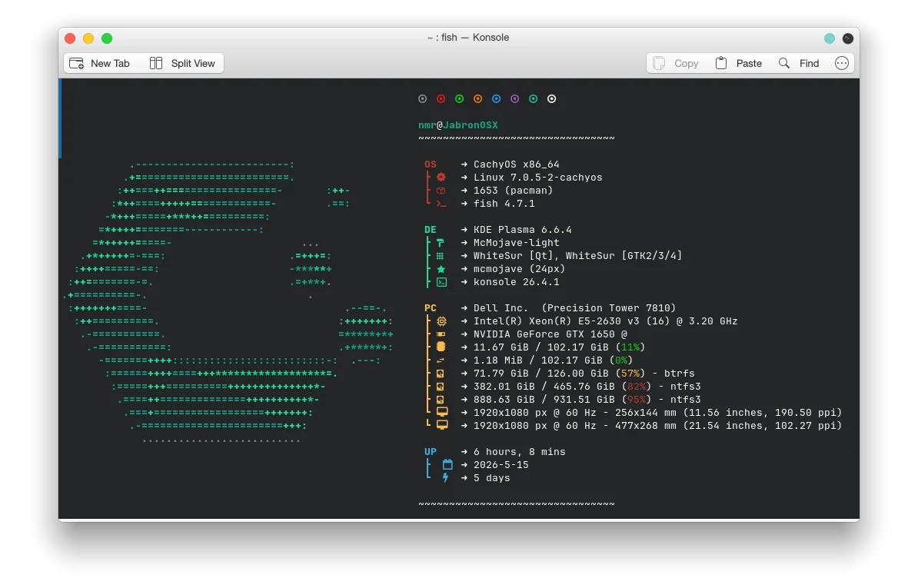Screen dimensions: 918x588
Task: Click the red shell prompt icon
Action: click(x=441, y=204)
